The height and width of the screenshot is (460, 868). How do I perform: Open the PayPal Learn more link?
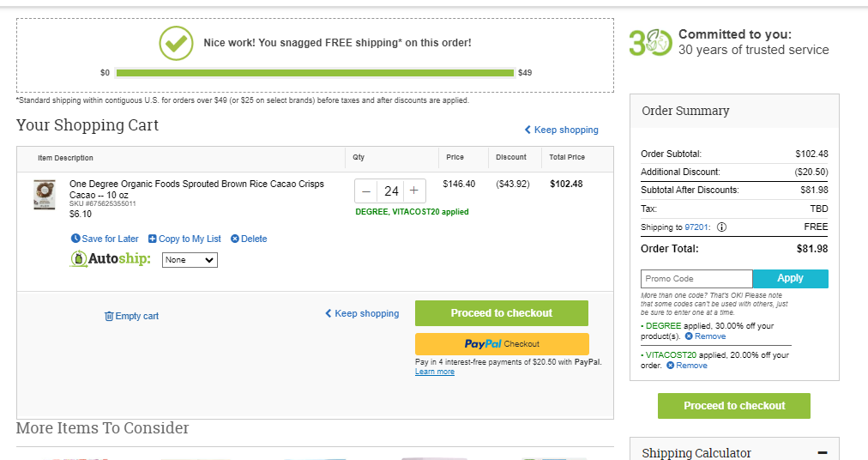[435, 372]
